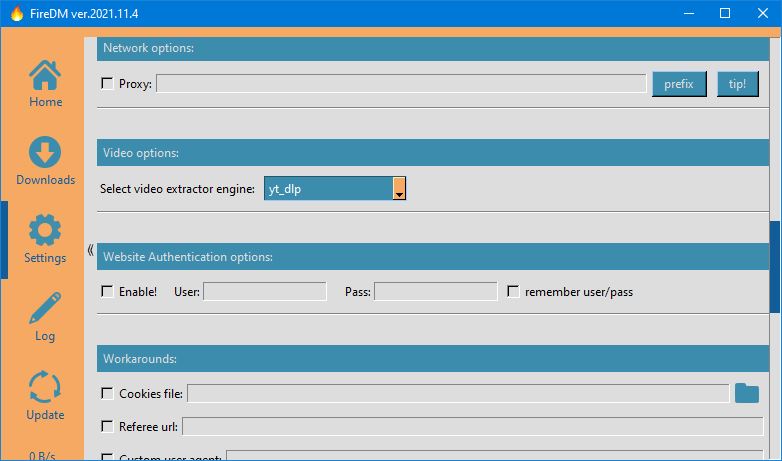
Task: Show the proxy tip! button
Action: point(737,84)
